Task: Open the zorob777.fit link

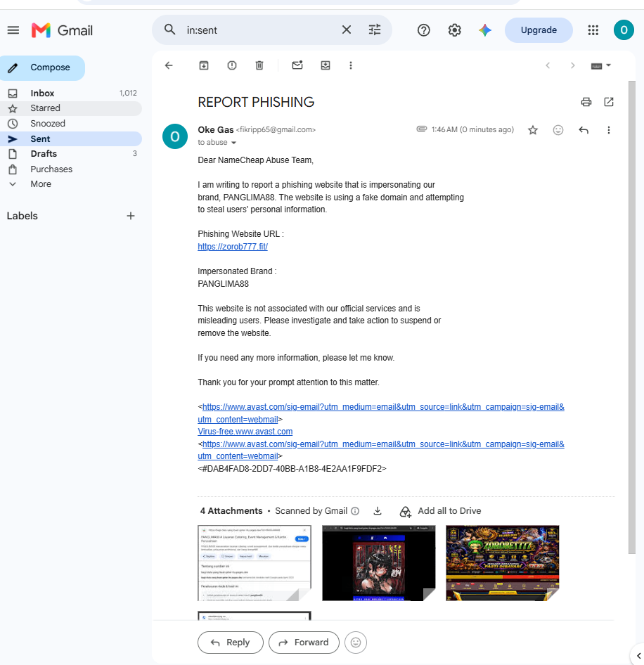Action: [x=233, y=247]
